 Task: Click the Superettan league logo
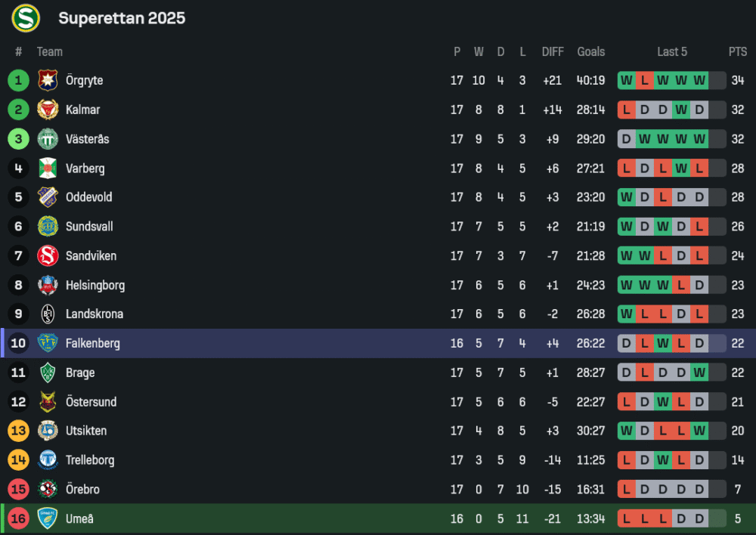pos(25,18)
